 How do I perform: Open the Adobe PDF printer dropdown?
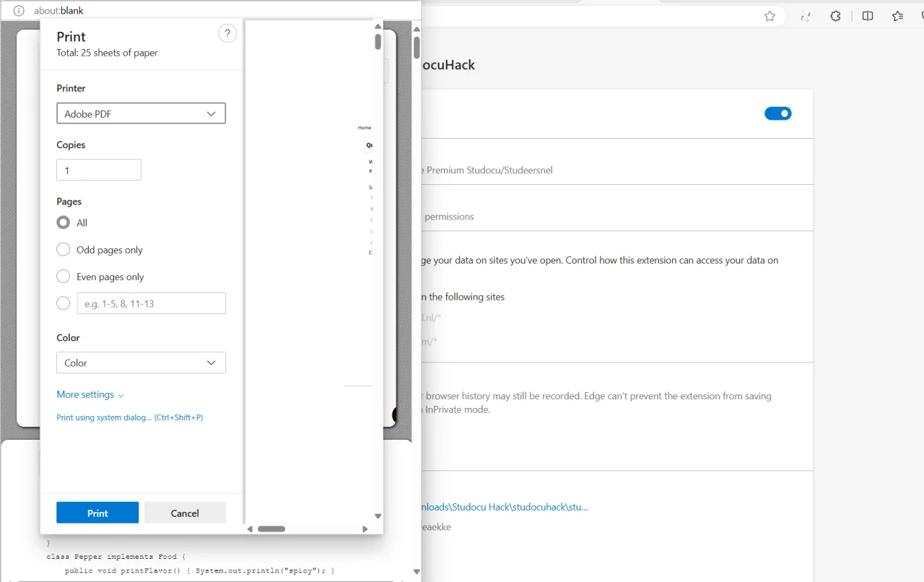click(x=141, y=113)
